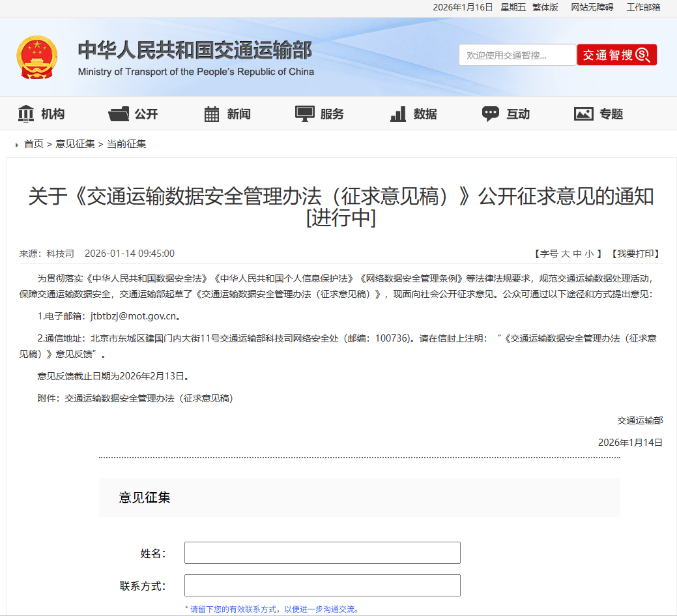Image resolution: width=677 pixels, height=616 pixels.
Task: Open 工作邮箱 link
Action: click(x=642, y=7)
